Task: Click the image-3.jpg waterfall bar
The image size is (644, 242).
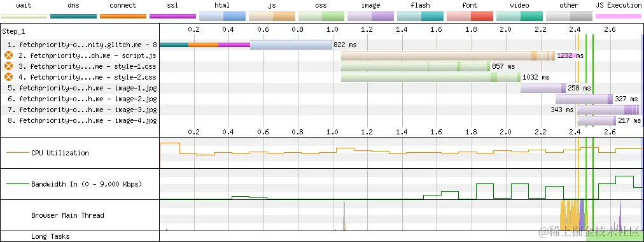Action: pyautogui.click(x=608, y=110)
